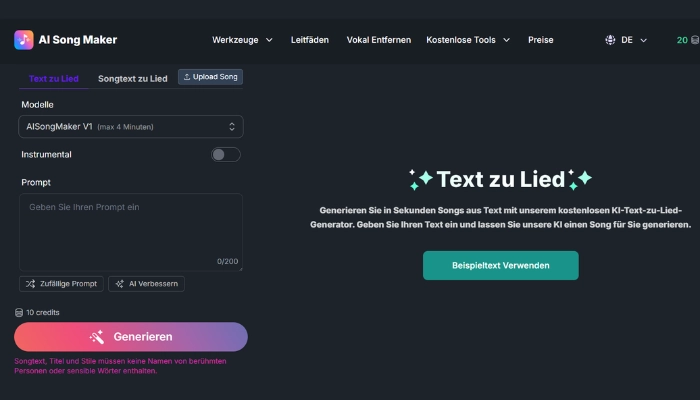This screenshot has width=700, height=400.
Task: Switch to the Text zu Lied tab
Action: 54,79
